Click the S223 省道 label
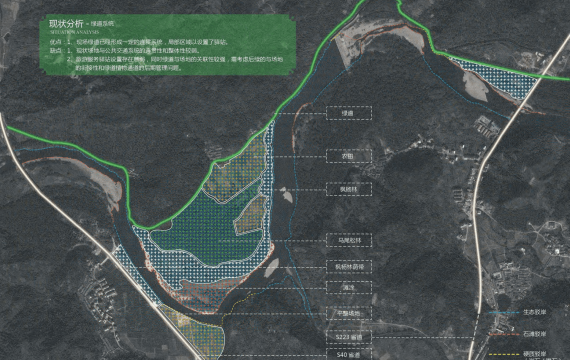570x360 pixels. (349, 337)
